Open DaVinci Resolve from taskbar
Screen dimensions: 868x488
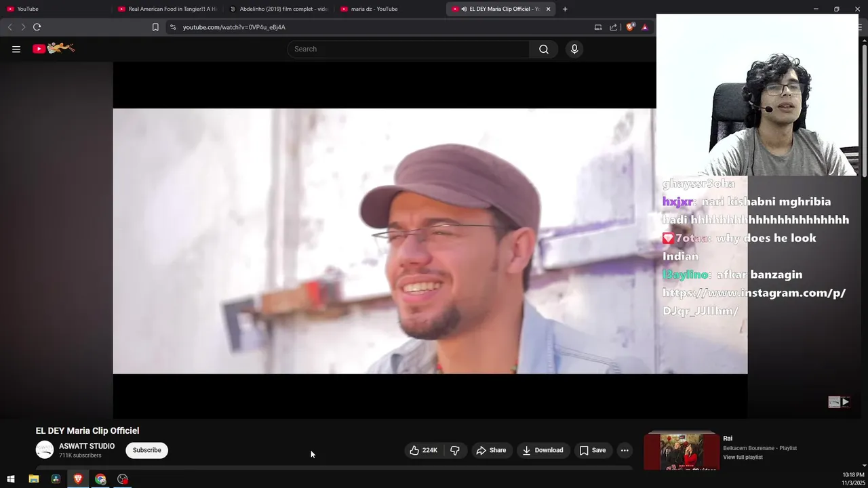coord(56,479)
